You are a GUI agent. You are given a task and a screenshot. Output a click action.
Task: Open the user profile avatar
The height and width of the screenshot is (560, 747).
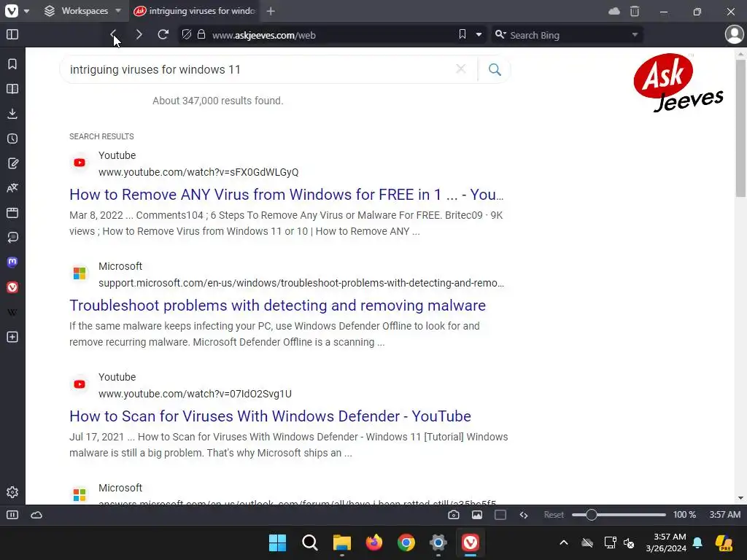tap(734, 35)
